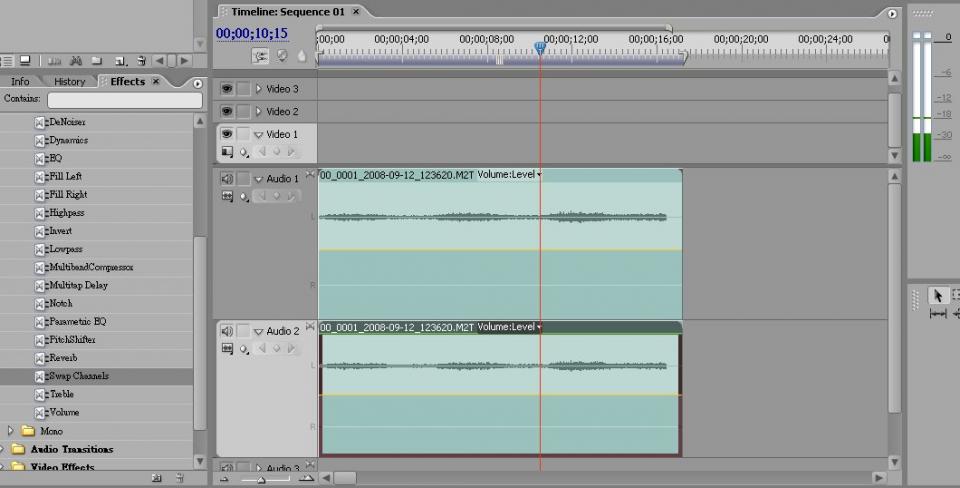The height and width of the screenshot is (488, 960).
Task: Click Set Display Style icon on Video 1
Action: tap(227, 152)
